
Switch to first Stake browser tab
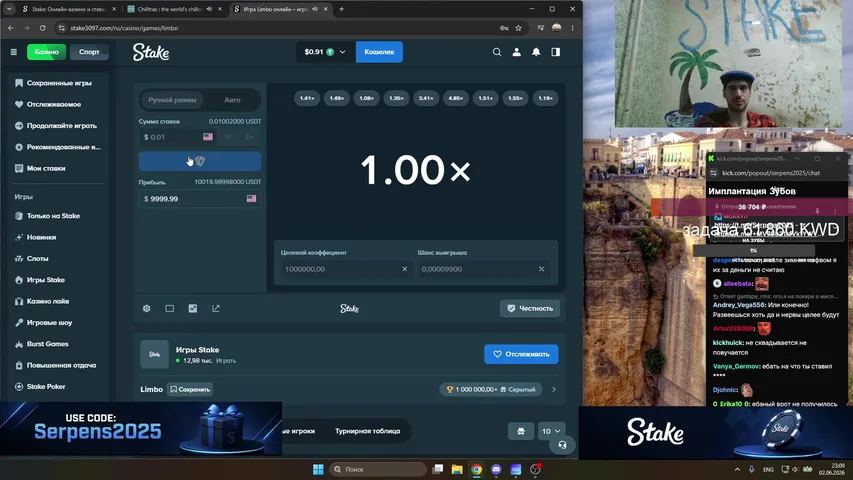[x=69, y=9]
